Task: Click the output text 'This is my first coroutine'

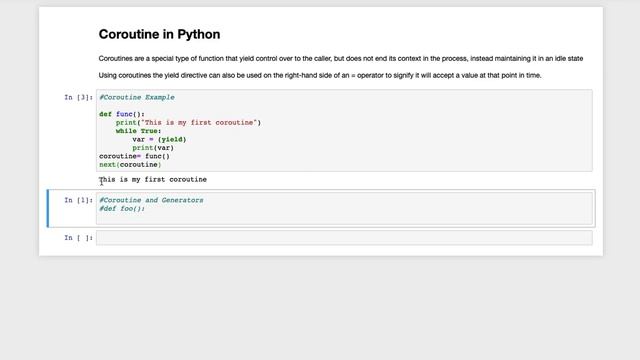Action: point(153,179)
